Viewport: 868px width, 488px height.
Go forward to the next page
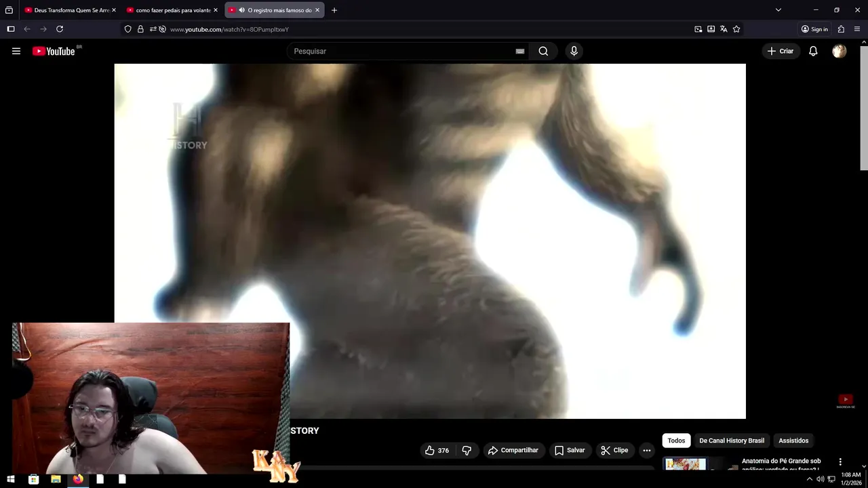tap(43, 29)
